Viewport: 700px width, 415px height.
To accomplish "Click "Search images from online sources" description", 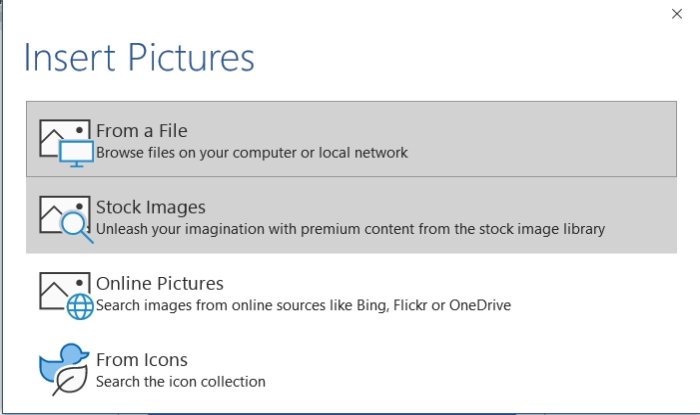I will pyautogui.click(x=303, y=305).
